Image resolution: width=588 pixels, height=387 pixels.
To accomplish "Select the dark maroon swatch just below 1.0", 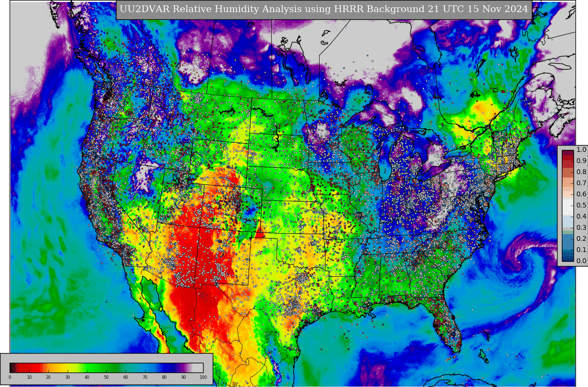I will coord(568,153).
